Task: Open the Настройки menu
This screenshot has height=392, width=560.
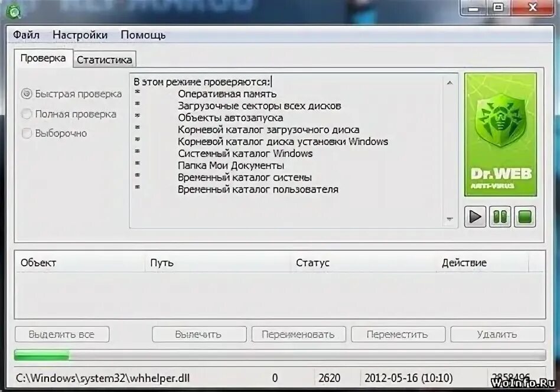Action: pos(80,35)
